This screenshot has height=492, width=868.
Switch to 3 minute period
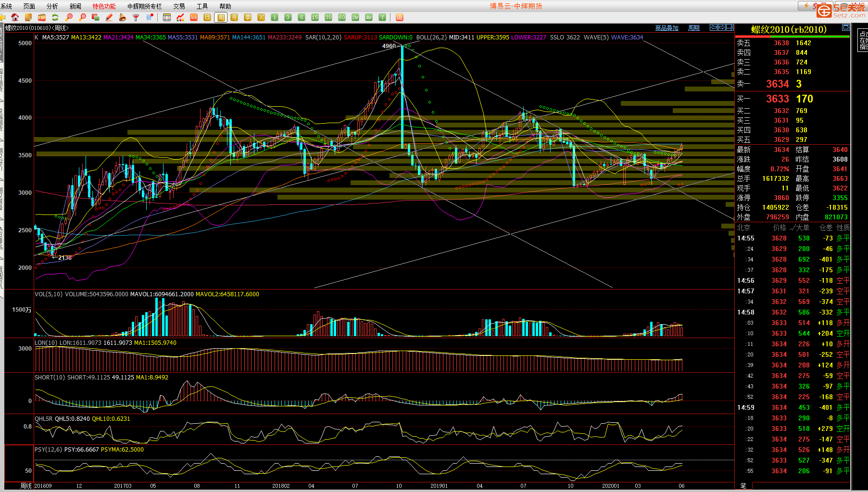288,17
